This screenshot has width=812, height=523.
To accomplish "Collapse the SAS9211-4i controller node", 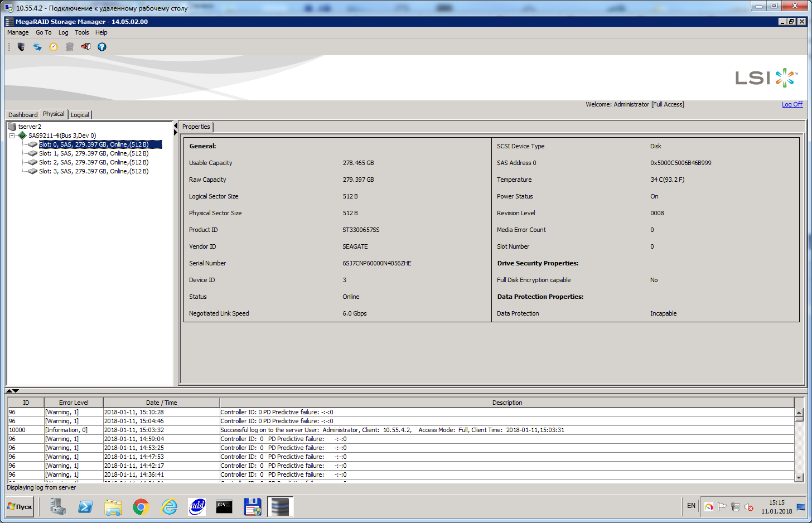I will 12,135.
